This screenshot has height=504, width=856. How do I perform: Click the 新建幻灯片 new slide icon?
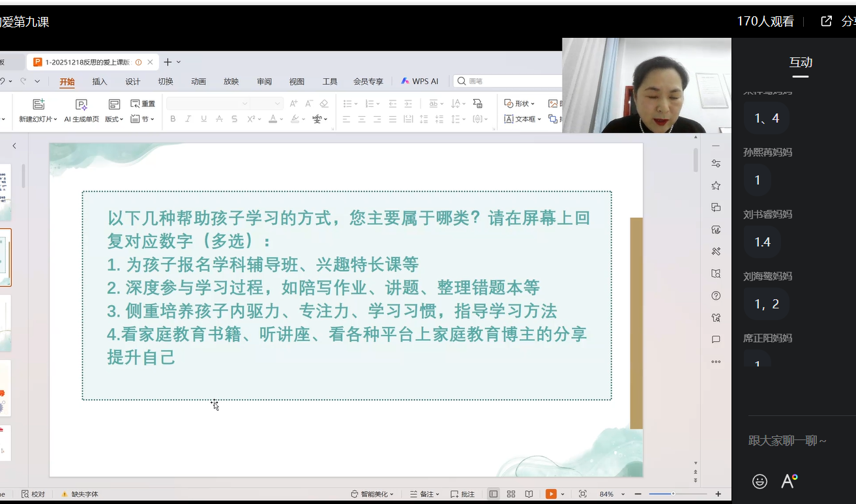38,104
